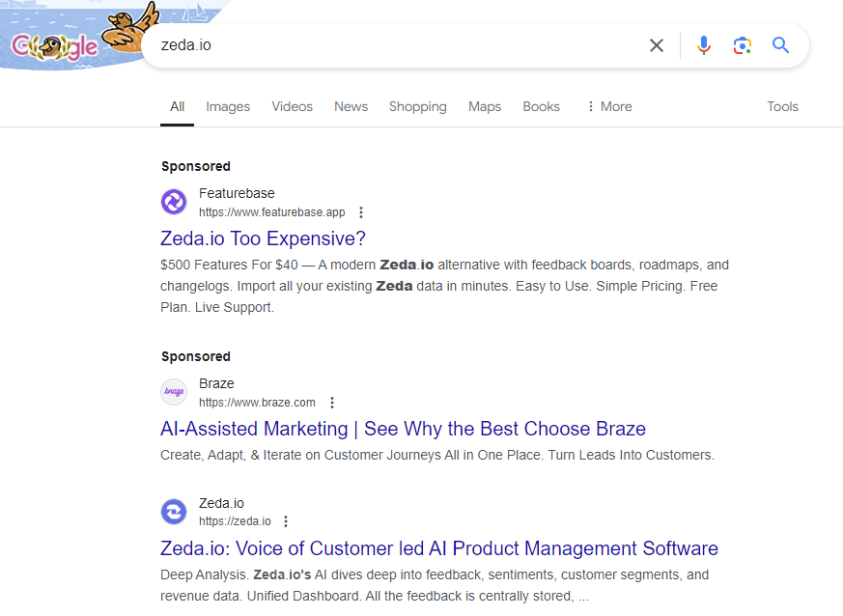
Task: Open the Tools search options
Action: click(x=782, y=106)
